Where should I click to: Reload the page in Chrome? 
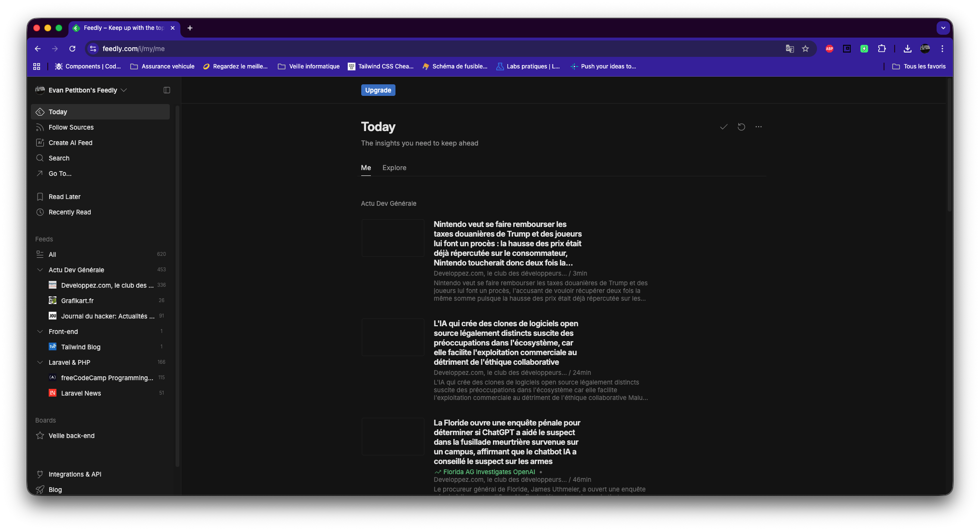coord(72,49)
